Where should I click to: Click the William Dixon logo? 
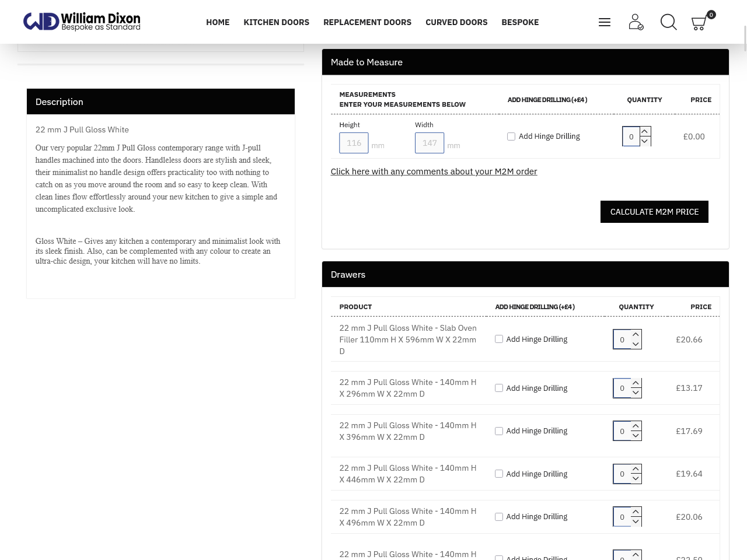pos(82,22)
